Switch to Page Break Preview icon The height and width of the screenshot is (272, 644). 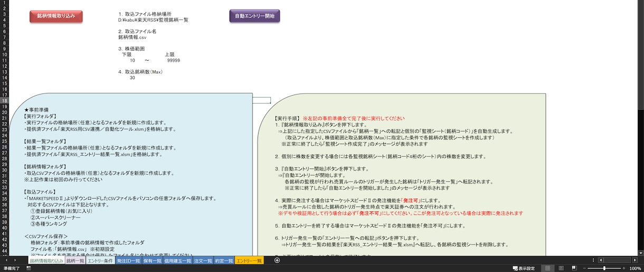pyautogui.click(x=575, y=268)
